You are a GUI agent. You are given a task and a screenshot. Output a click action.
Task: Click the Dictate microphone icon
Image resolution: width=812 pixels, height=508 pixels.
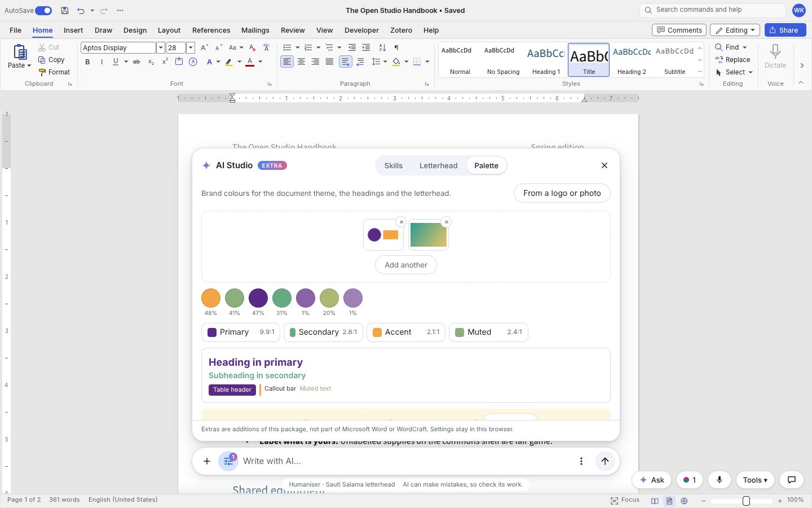pos(775,52)
